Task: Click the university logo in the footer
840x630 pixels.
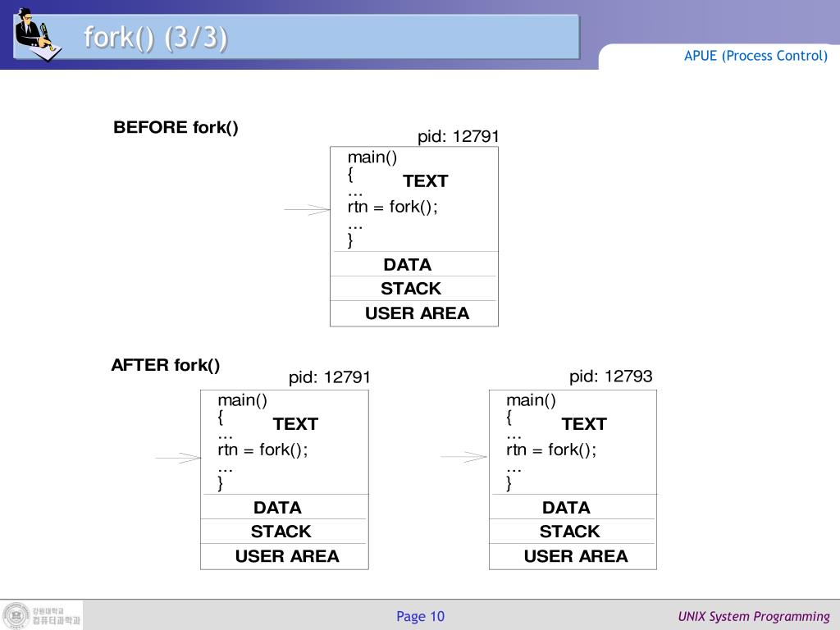Action: coord(42,615)
